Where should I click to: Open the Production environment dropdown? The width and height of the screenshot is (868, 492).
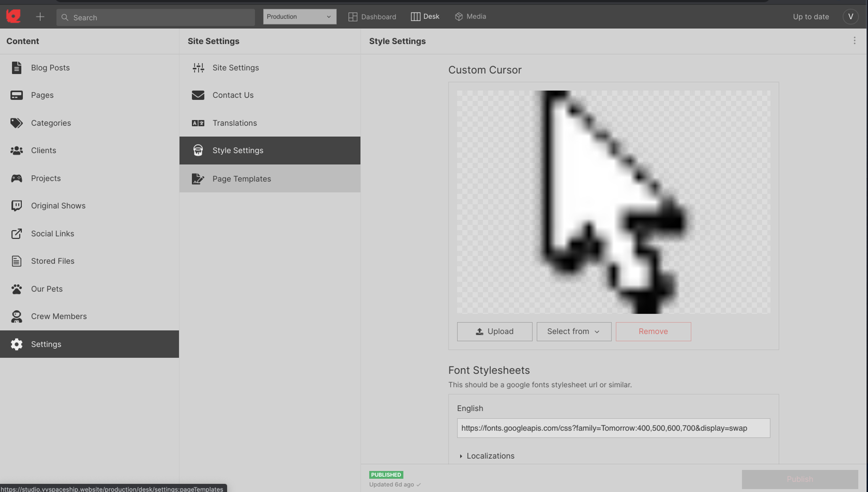pyautogui.click(x=299, y=17)
